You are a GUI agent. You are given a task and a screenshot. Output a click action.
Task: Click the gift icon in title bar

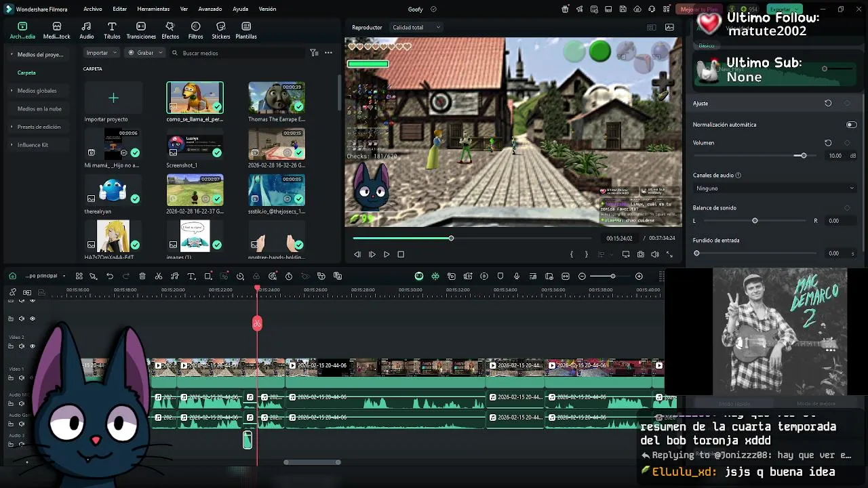[x=566, y=9]
